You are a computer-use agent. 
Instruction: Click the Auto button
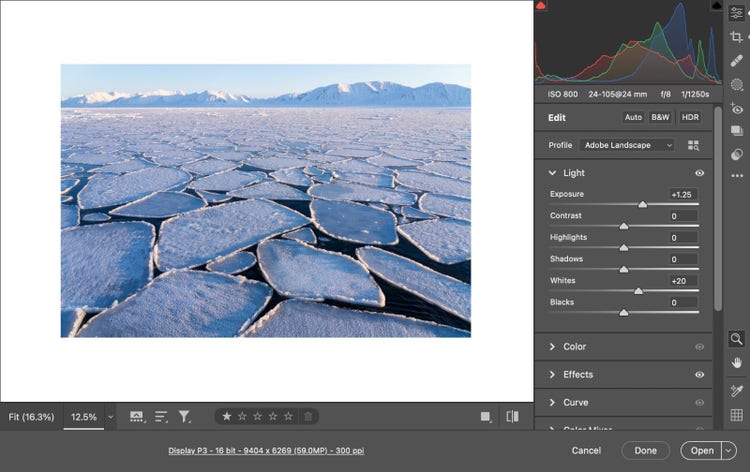click(631, 117)
